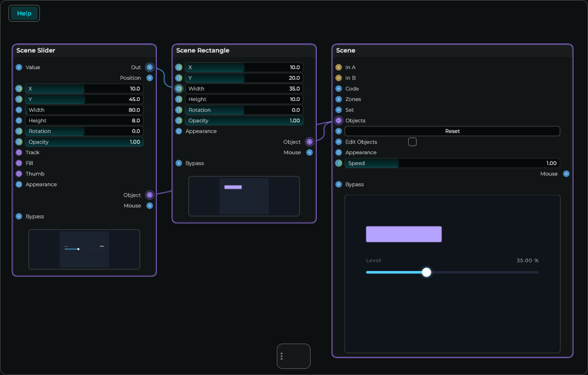Click the Scene Rectangle preview thumbnail
Screen dimensions: 588x375
pyautogui.click(x=244, y=197)
